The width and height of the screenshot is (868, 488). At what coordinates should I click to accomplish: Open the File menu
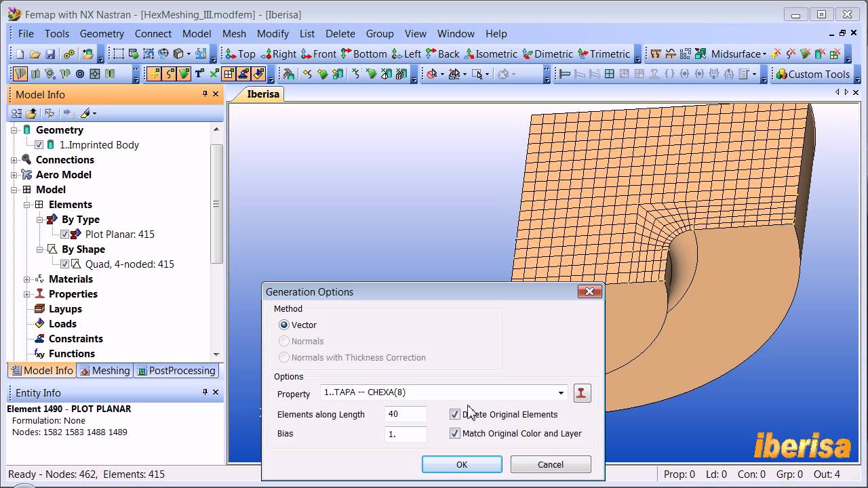26,33
